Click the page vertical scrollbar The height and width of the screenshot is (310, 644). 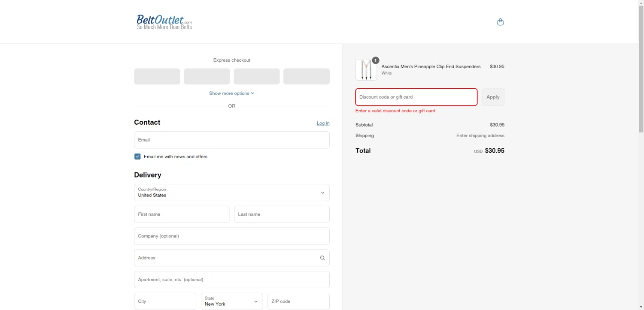(641, 69)
